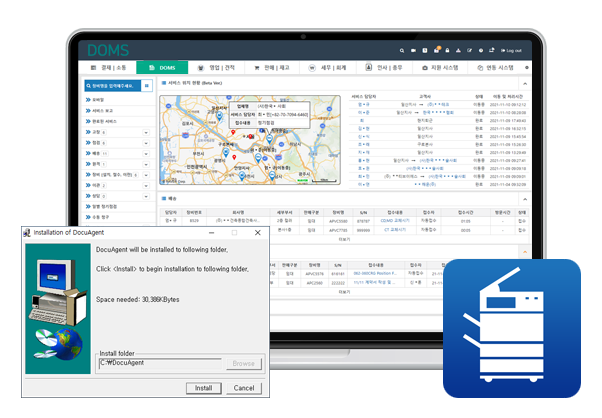This screenshot has width=602, height=418.
Task: Toggle the sidebar list view button
Action: click(148, 87)
